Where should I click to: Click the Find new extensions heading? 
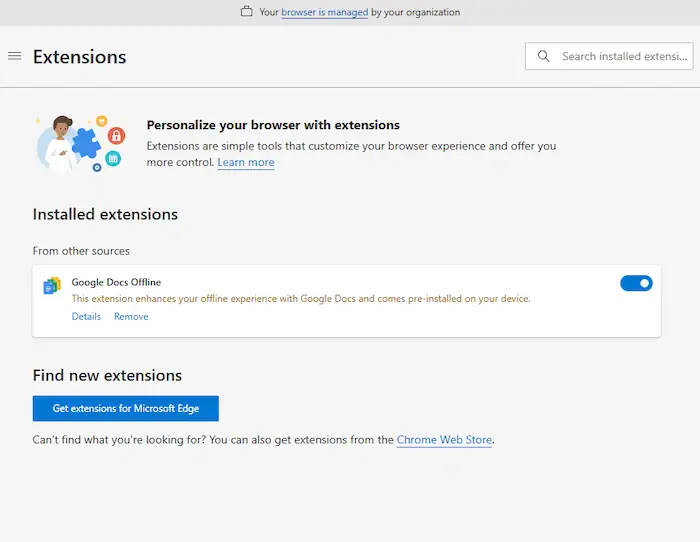click(107, 376)
